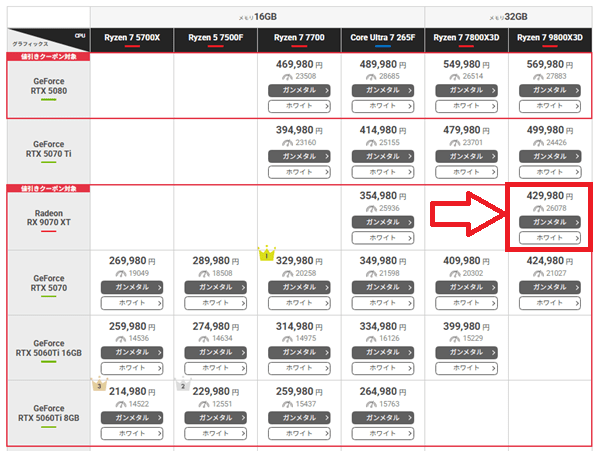Click price 569,980円
This screenshot has width=600, height=451.
point(549,64)
